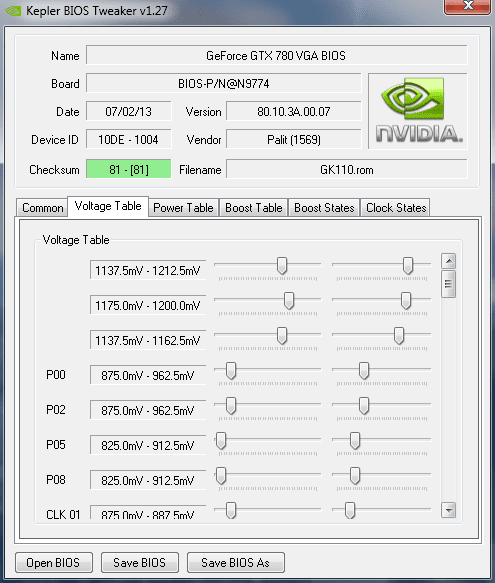495x583 pixels.
Task: Click the CLK 01 minimum voltage slider handle
Action: tap(231, 510)
